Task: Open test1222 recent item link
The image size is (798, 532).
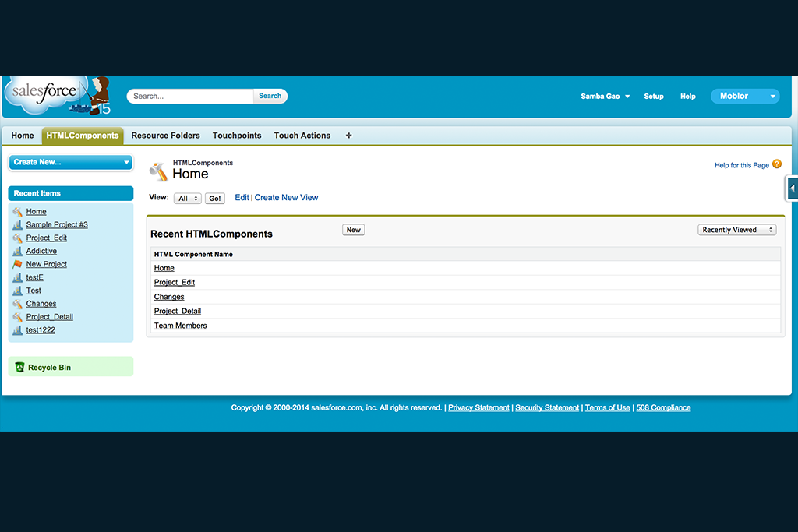Action: click(x=41, y=330)
